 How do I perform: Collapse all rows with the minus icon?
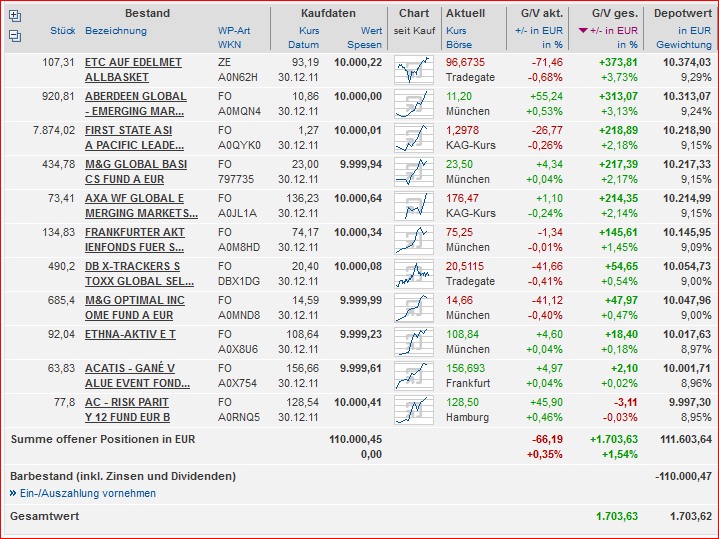point(15,36)
